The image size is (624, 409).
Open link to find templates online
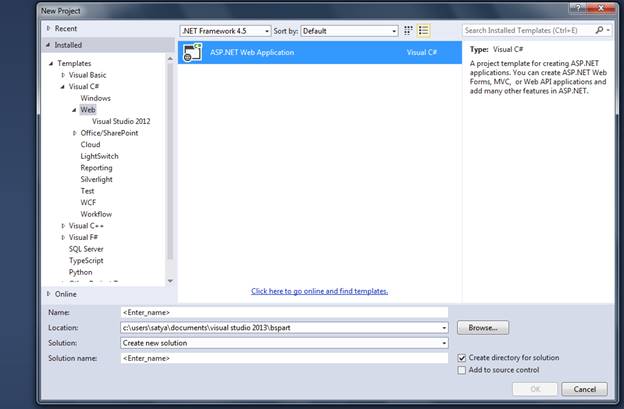pos(319,291)
